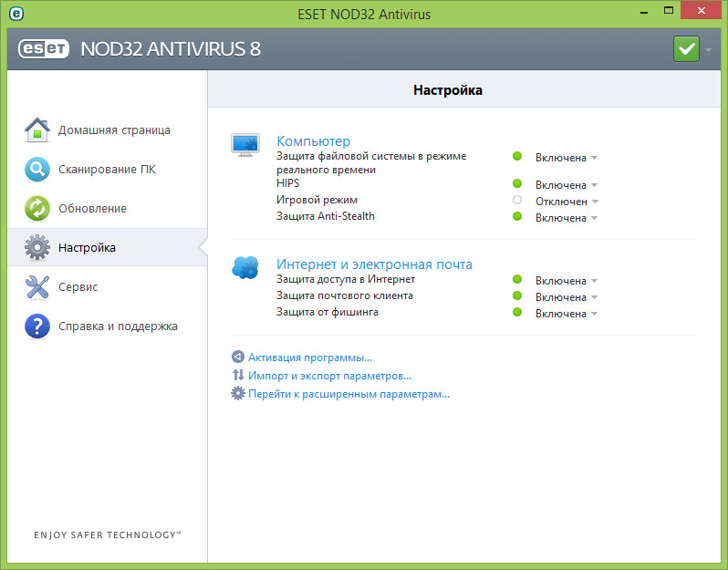728x570 pixels.
Task: Click the cloud icon beside Интернет и электронная почта
Action: (x=245, y=267)
